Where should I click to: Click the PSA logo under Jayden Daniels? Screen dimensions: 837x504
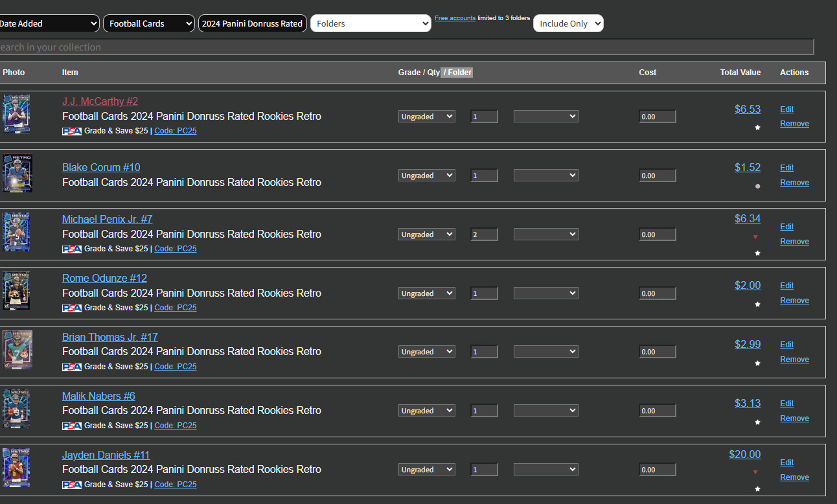(x=72, y=485)
